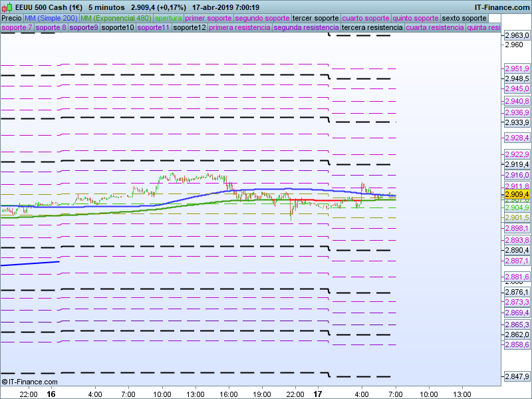Choose the primera resistencia label
The image size is (532, 399).
pos(239,28)
